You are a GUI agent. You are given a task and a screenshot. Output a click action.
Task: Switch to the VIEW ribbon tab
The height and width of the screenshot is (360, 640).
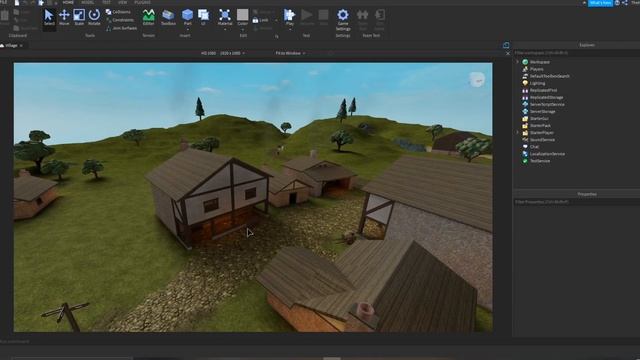click(122, 2)
